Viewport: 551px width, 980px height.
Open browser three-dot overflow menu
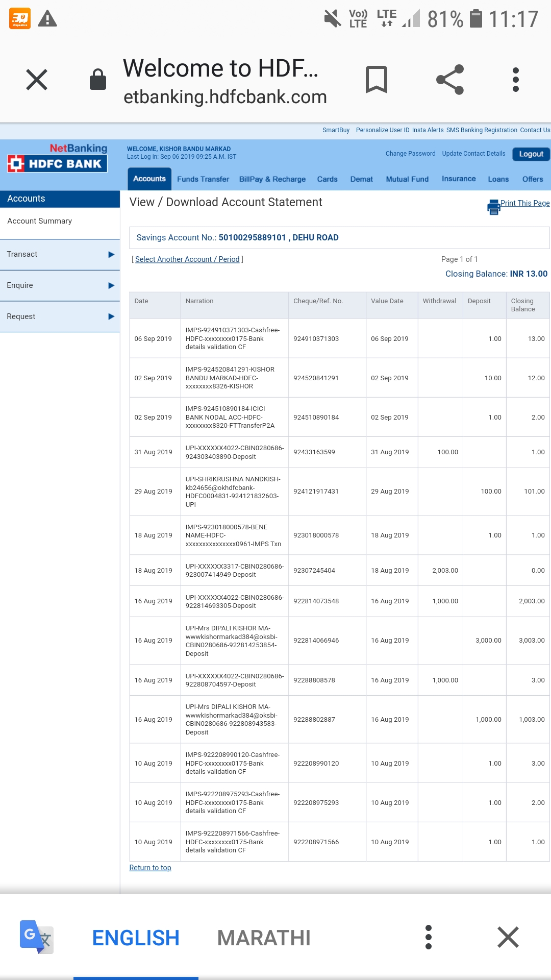516,80
